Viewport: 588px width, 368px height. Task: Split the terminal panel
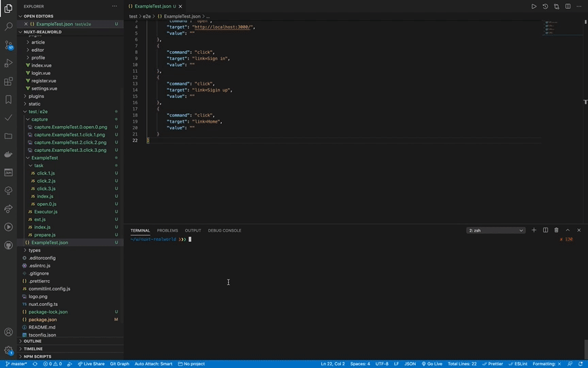click(545, 230)
